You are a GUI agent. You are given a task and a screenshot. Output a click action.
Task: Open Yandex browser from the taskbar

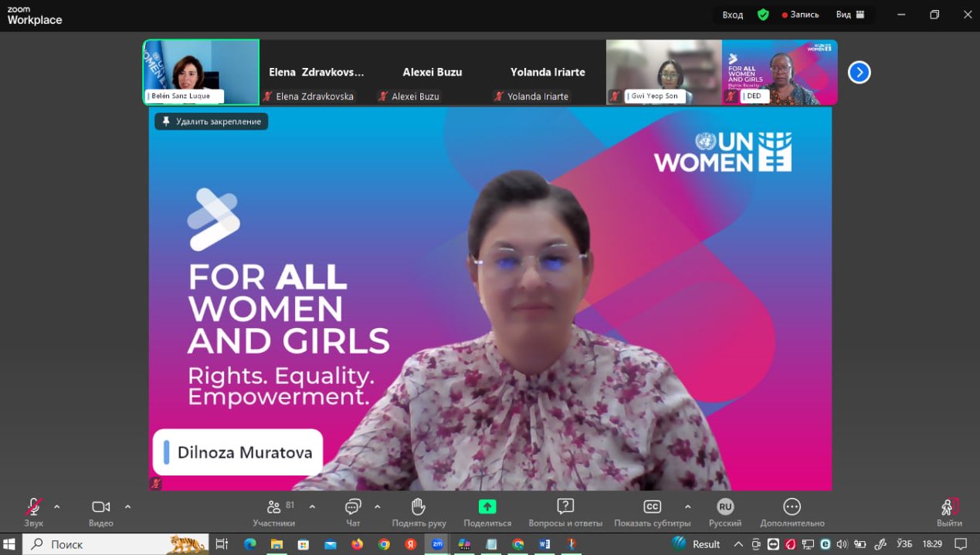pyautogui.click(x=411, y=544)
